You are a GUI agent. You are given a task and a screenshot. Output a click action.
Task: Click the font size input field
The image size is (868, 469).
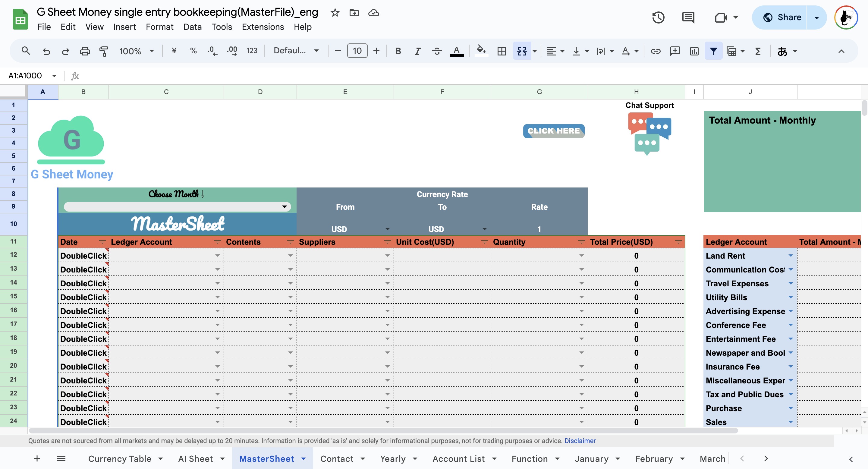(357, 51)
